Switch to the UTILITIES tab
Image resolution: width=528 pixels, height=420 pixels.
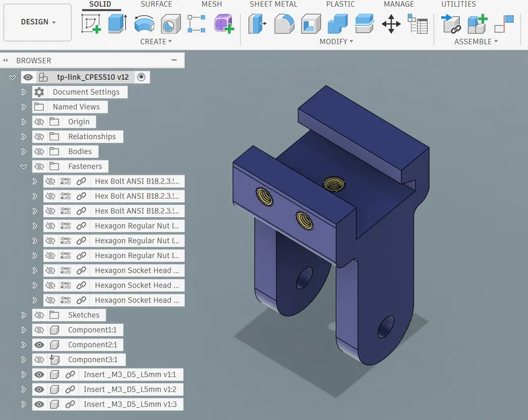tap(458, 4)
